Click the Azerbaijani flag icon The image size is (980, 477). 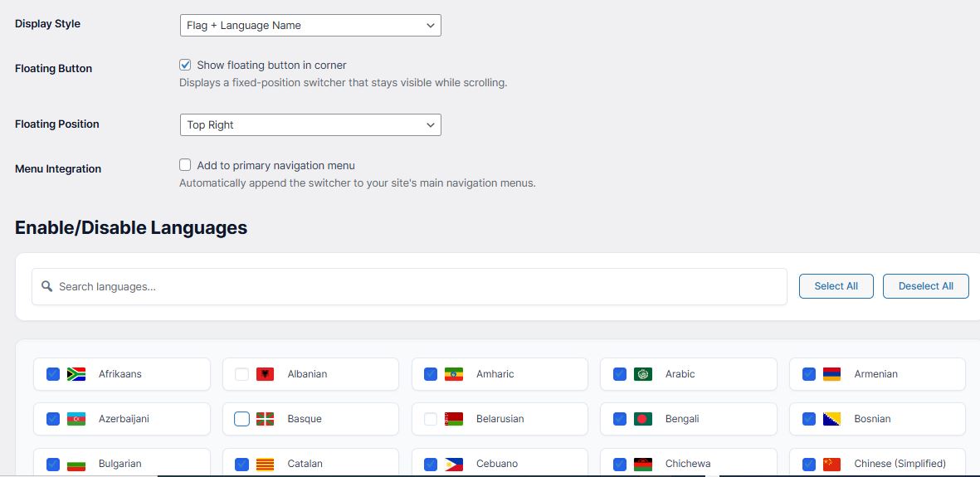76,419
